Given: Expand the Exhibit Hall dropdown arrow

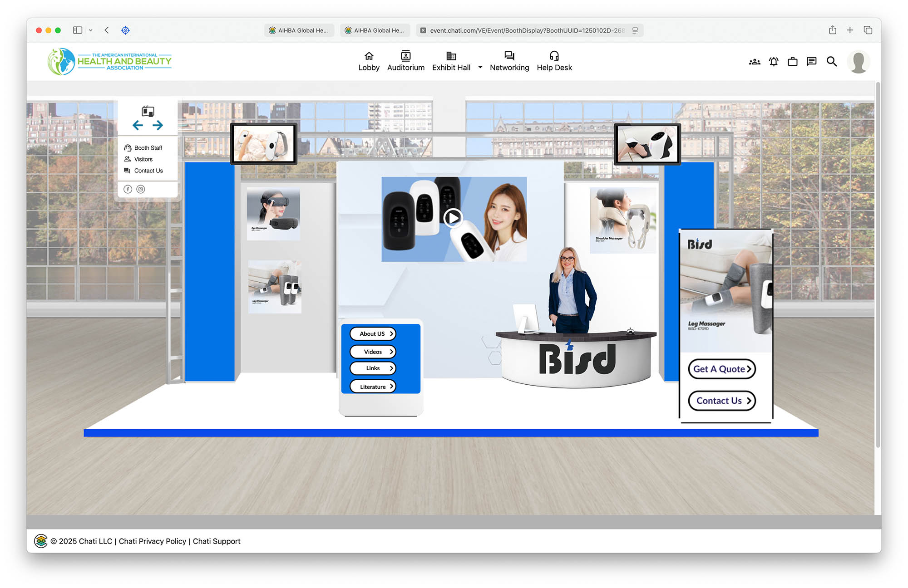Looking at the screenshot, I should click(480, 68).
